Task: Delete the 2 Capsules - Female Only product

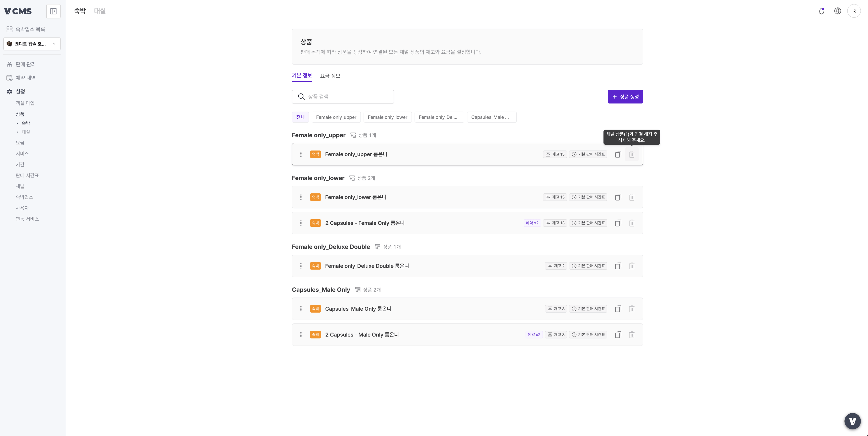Action: click(632, 223)
